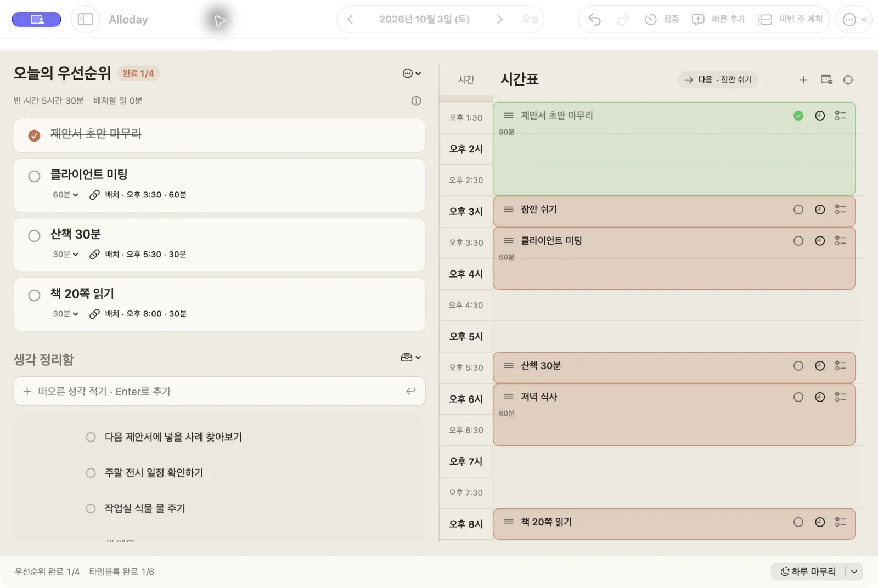This screenshot has height=588, width=878.
Task: Focus the 떠오른 생각 적기 input field
Action: (219, 391)
